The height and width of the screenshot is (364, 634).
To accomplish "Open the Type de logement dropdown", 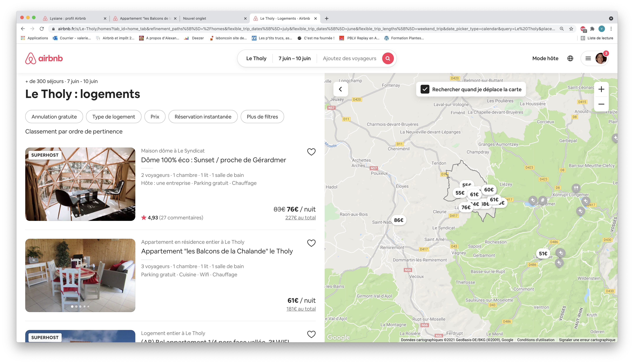I will coord(114,117).
